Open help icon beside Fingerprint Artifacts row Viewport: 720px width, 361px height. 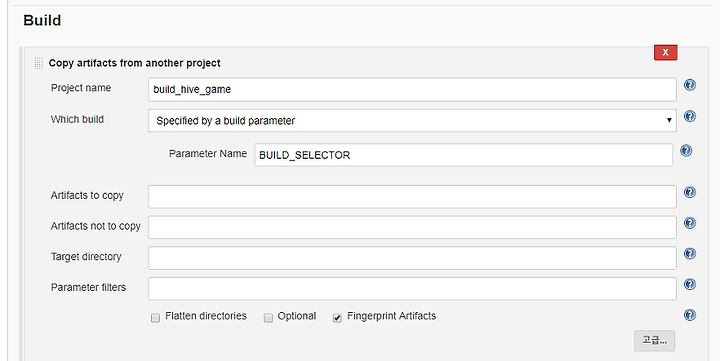point(690,315)
